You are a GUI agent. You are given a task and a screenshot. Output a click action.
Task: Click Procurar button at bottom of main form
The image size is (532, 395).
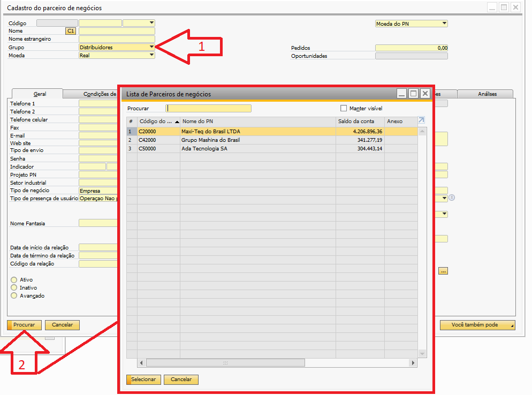24,325
